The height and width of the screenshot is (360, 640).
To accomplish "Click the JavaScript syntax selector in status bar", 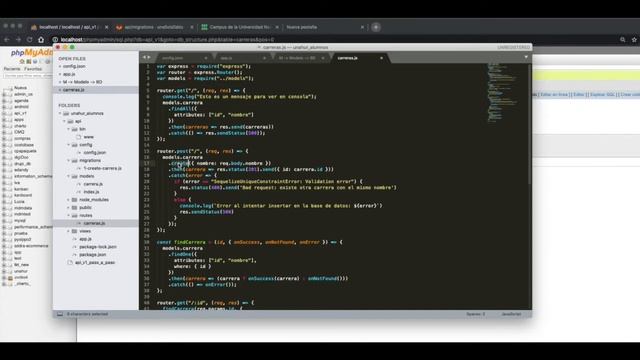I will click(511, 314).
